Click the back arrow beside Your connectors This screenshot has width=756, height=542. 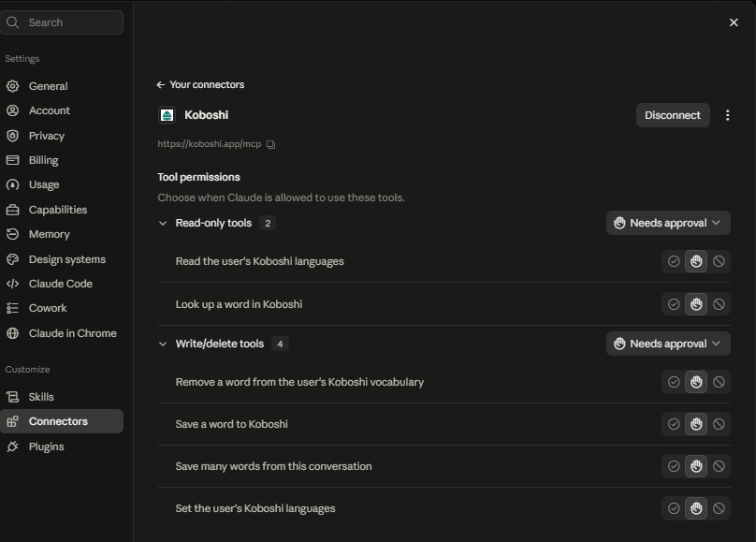(161, 85)
